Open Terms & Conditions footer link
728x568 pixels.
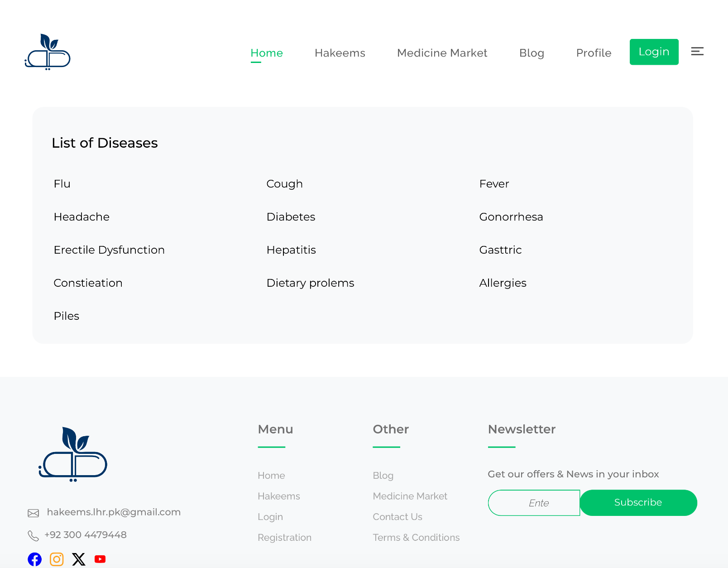(416, 538)
